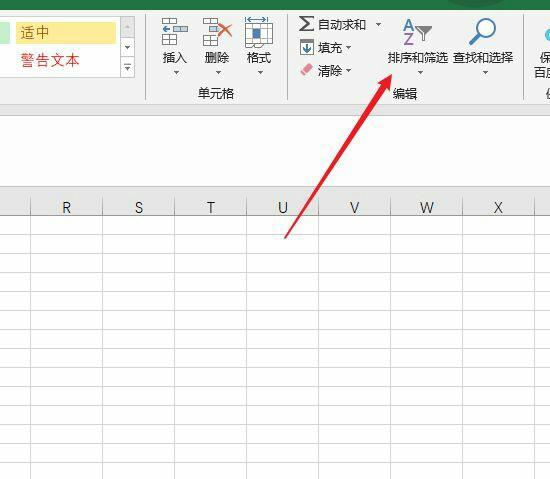Click the Fill down-arrow icon
The image size is (550, 479).
(x=307, y=47)
